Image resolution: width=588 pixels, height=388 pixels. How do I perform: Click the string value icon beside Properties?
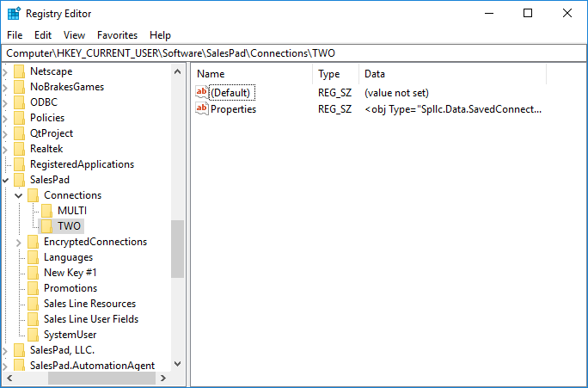[x=202, y=109]
